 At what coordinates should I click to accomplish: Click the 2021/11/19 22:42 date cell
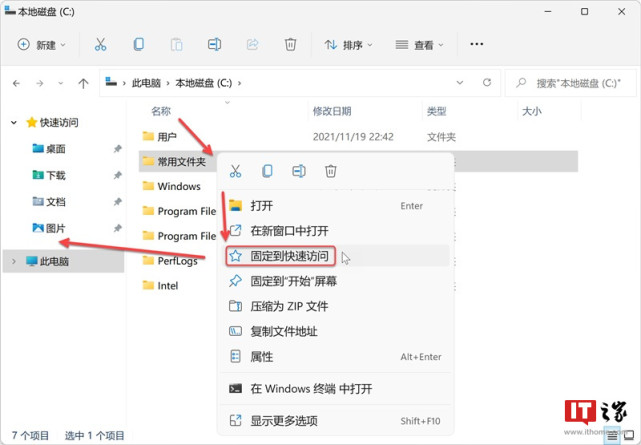pos(353,136)
